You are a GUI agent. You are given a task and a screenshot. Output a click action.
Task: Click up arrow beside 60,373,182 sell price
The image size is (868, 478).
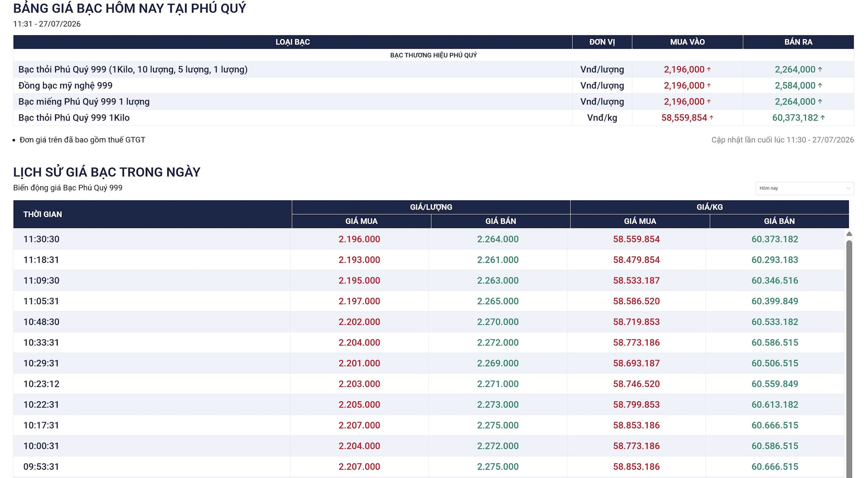pos(822,117)
